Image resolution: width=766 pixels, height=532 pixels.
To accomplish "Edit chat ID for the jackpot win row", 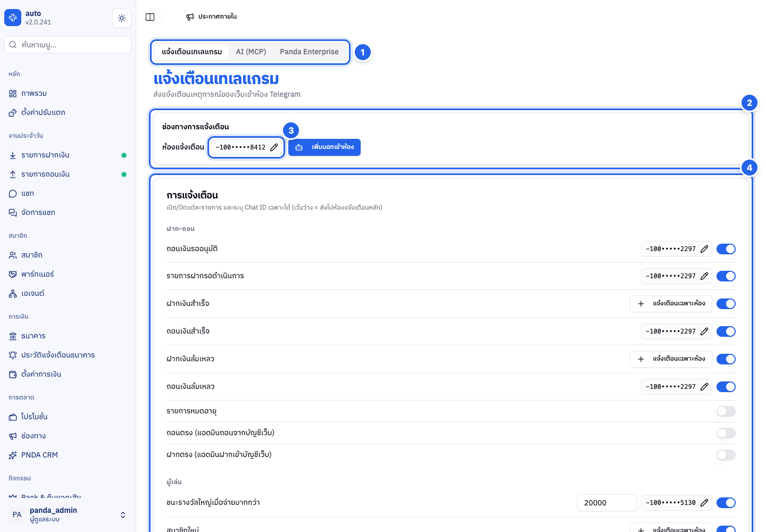I will click(704, 503).
